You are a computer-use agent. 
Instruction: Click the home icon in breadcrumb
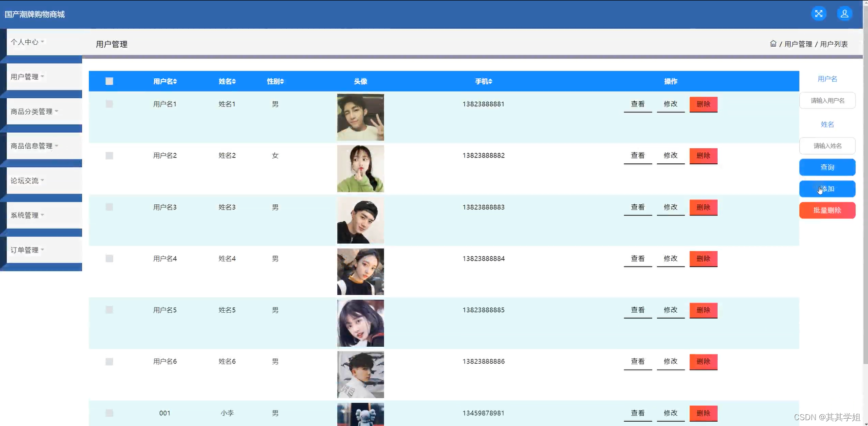pyautogui.click(x=773, y=44)
